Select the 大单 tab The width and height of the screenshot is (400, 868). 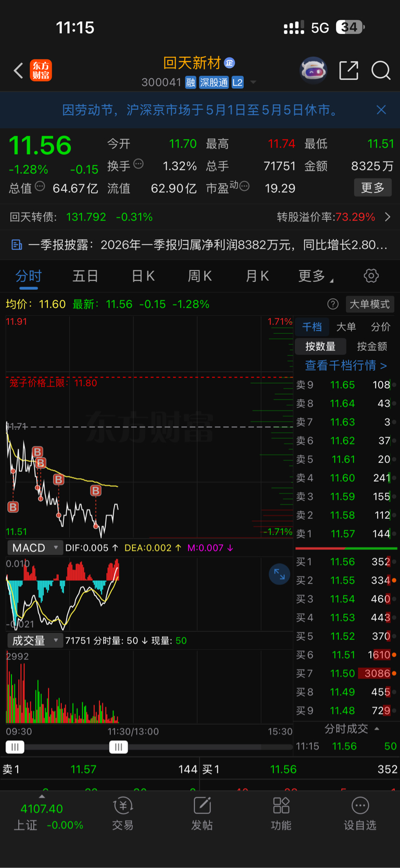346,327
